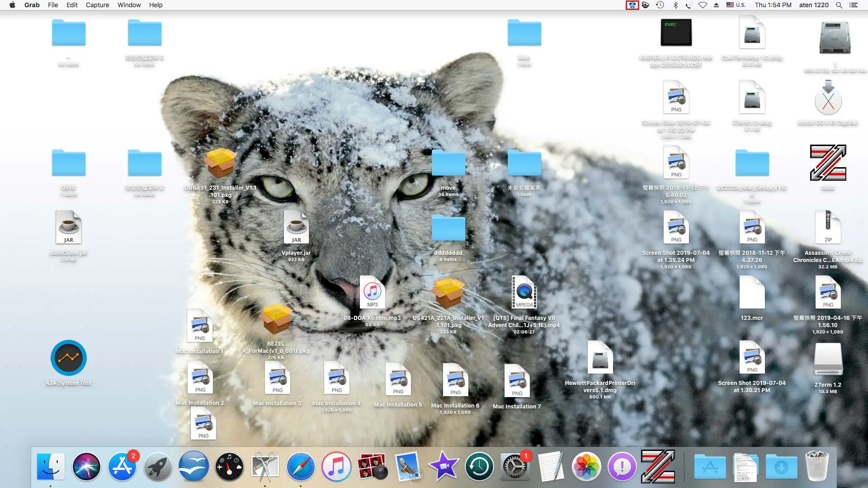Open the Window menu in Grab
Screen dimensions: 868x488
point(129,5)
